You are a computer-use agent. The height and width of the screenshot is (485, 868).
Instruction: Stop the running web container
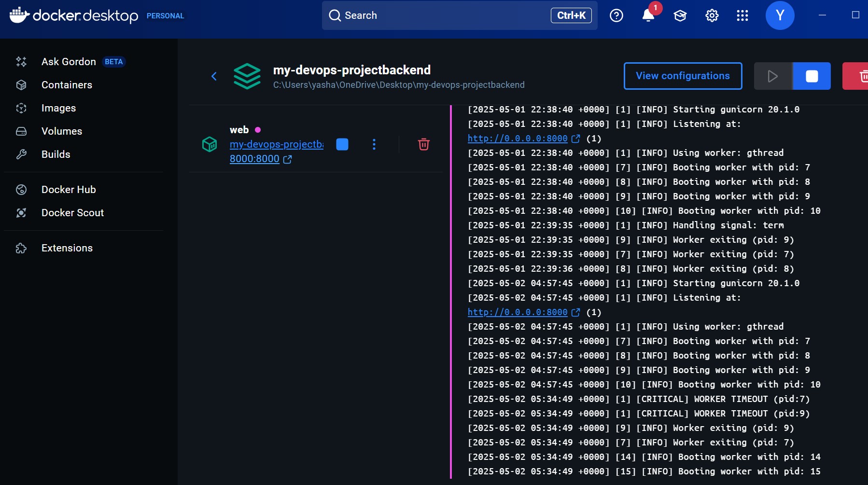pyautogui.click(x=342, y=144)
